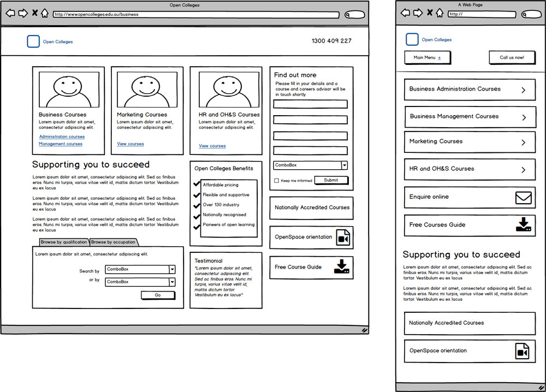Viewport: 546px width, 392px height.
Task: Click the resize grip of A Web Page window
Action: (542, 388)
